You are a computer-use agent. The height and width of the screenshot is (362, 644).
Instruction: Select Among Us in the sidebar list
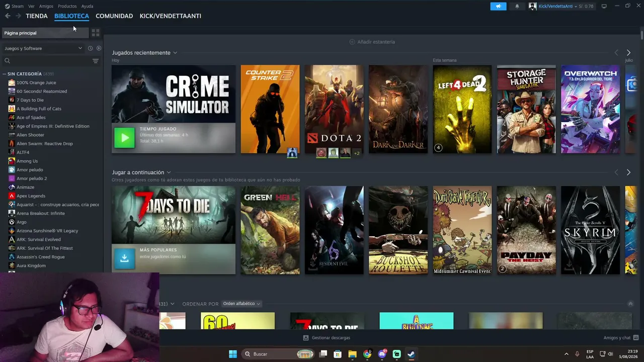point(27,161)
